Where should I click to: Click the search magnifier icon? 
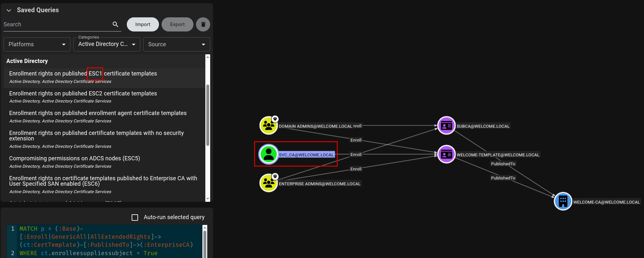click(x=115, y=24)
